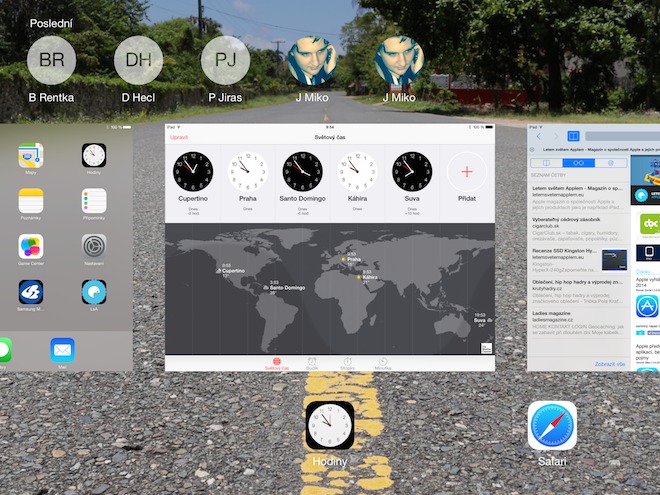Screen dimensions: 660x495
Task: Select the Světový čas tab
Action: click(x=277, y=363)
